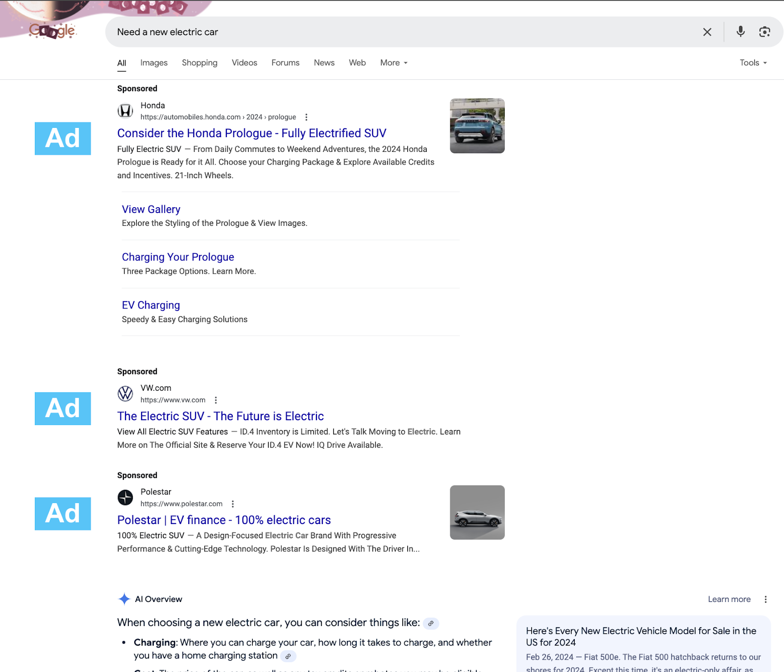Click the 'VW.com' advertiser name
Screen dimensions: 784x672
(x=156, y=388)
